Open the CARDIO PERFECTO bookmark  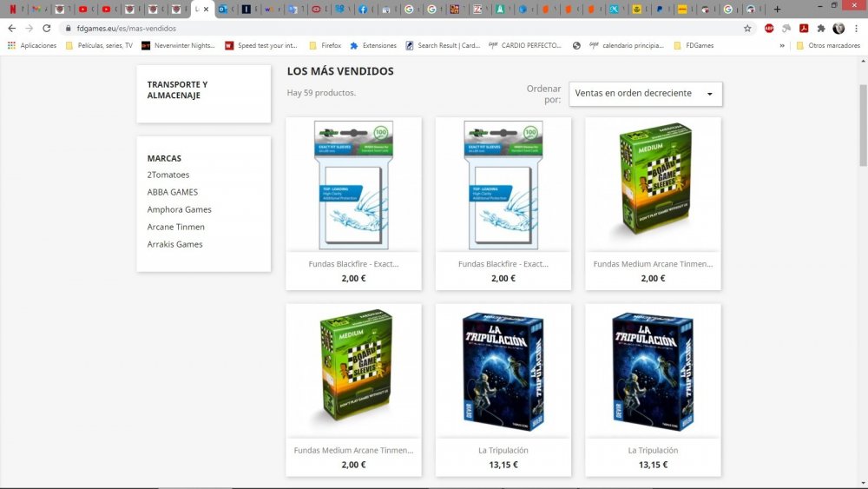pyautogui.click(x=525, y=45)
